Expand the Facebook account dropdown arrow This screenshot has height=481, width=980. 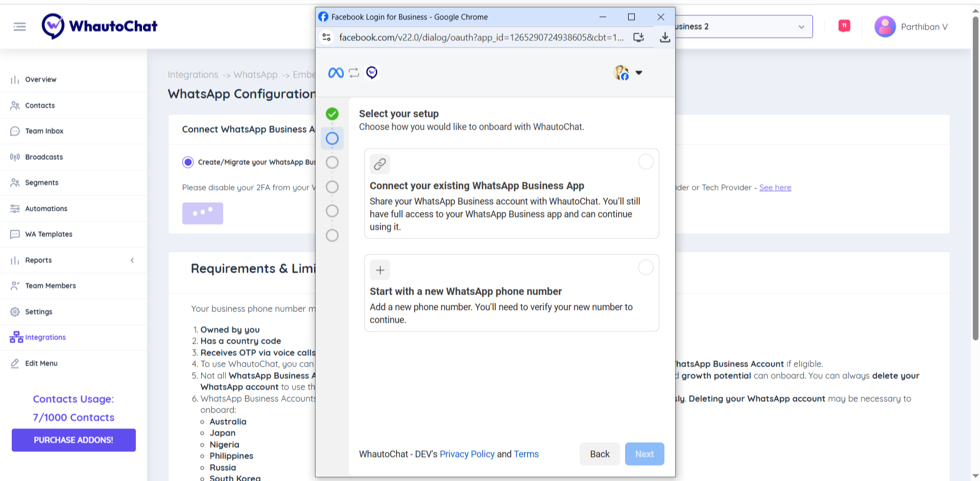pyautogui.click(x=639, y=73)
